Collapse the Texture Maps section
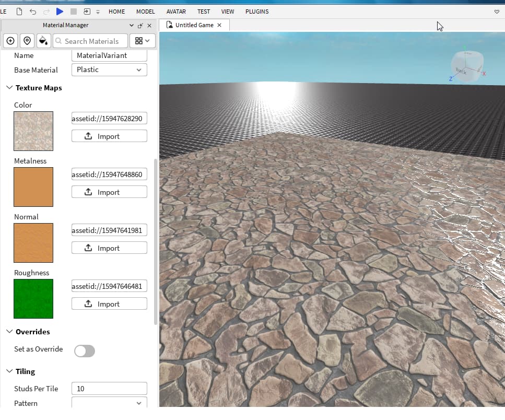This screenshot has height=420, width=505. click(9, 88)
